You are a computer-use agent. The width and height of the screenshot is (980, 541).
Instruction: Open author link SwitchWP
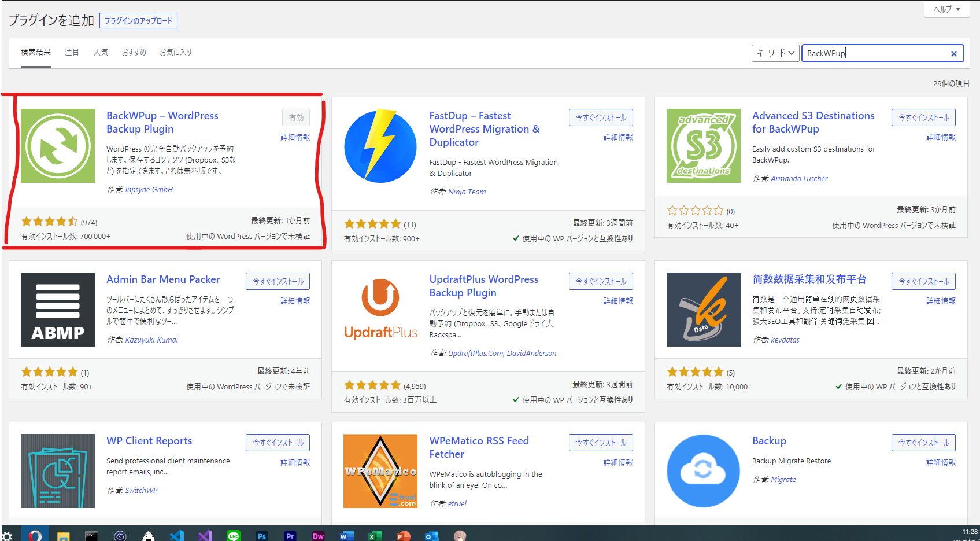pyautogui.click(x=141, y=491)
